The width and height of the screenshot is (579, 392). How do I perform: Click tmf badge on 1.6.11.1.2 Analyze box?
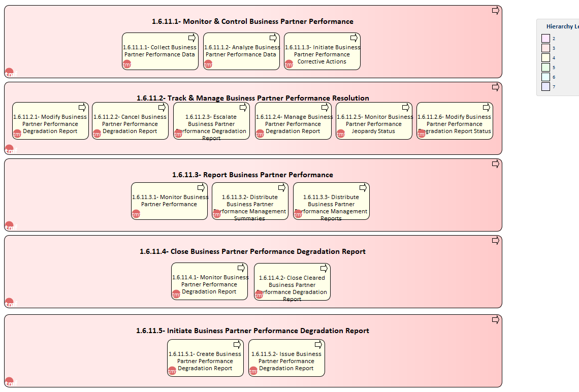click(208, 64)
